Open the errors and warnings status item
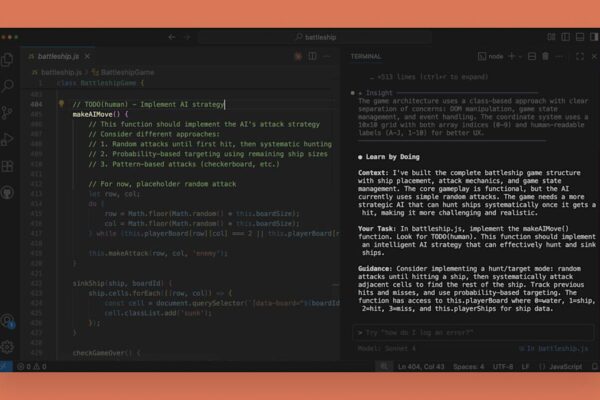 click(32, 366)
